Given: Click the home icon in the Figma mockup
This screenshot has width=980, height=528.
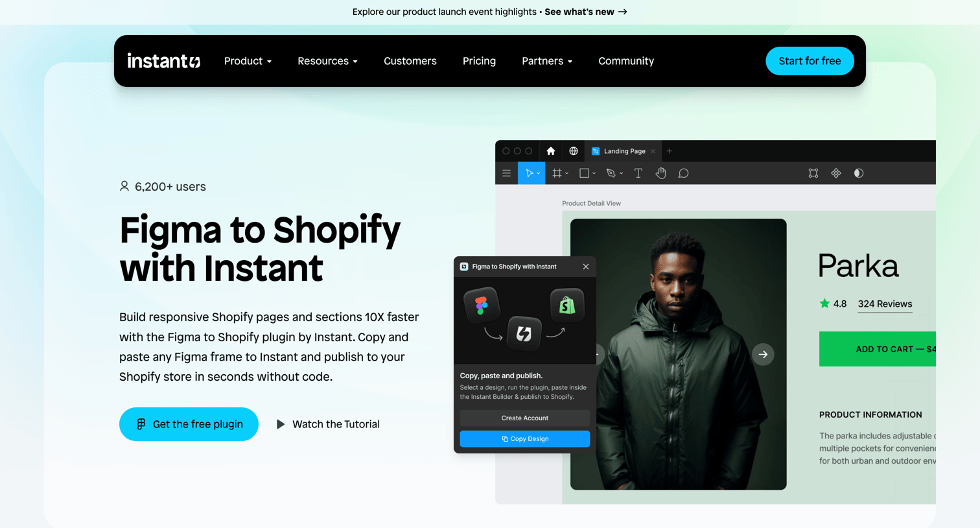Looking at the screenshot, I should [x=550, y=151].
